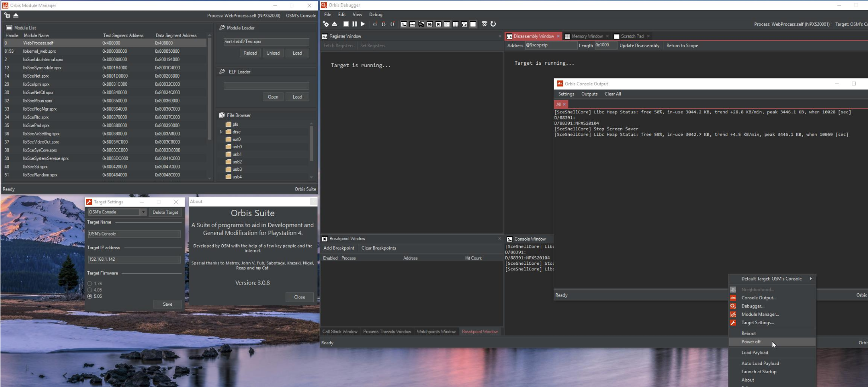The width and height of the screenshot is (868, 387).
Task: Switch to the Process Threads Window tab
Action: point(387,331)
